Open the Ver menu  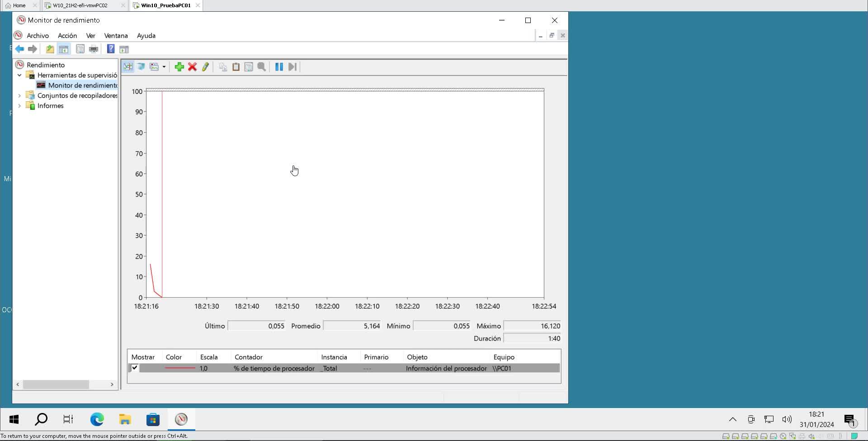click(90, 36)
